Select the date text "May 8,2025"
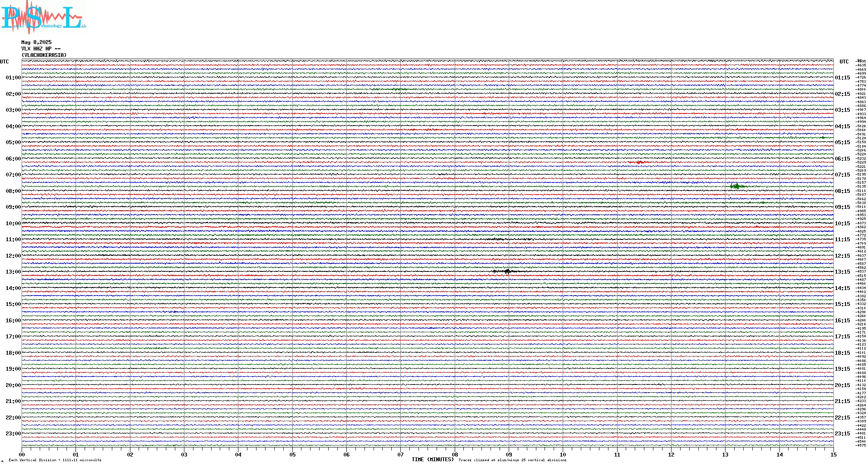Image resolution: width=868 pixels, height=466 pixels. click(36, 42)
